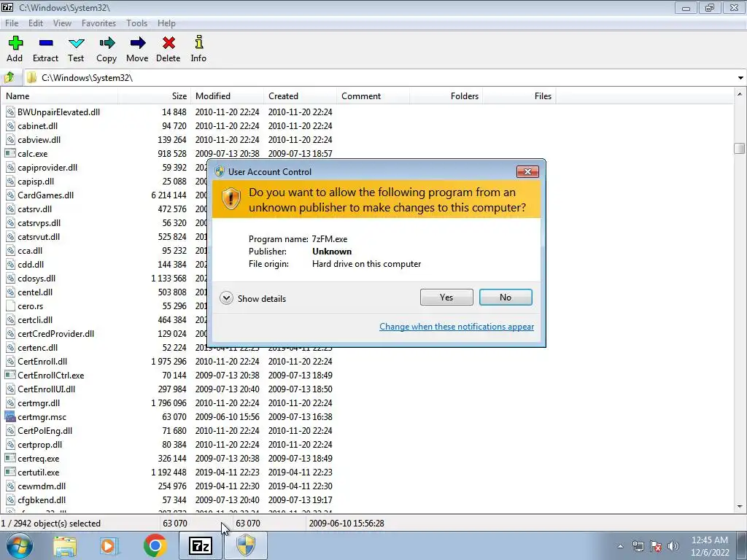Click the Comment column header
The image size is (747, 560).
point(373,96)
